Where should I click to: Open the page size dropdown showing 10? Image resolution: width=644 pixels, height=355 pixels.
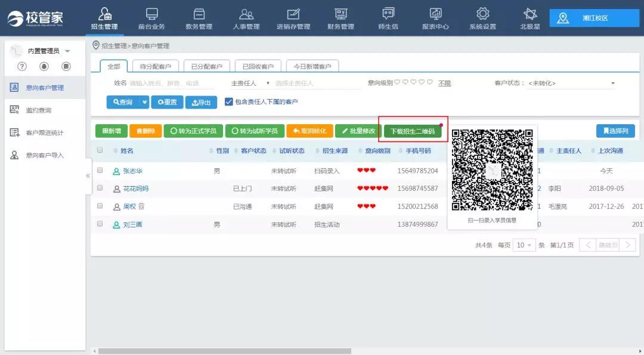(x=524, y=245)
